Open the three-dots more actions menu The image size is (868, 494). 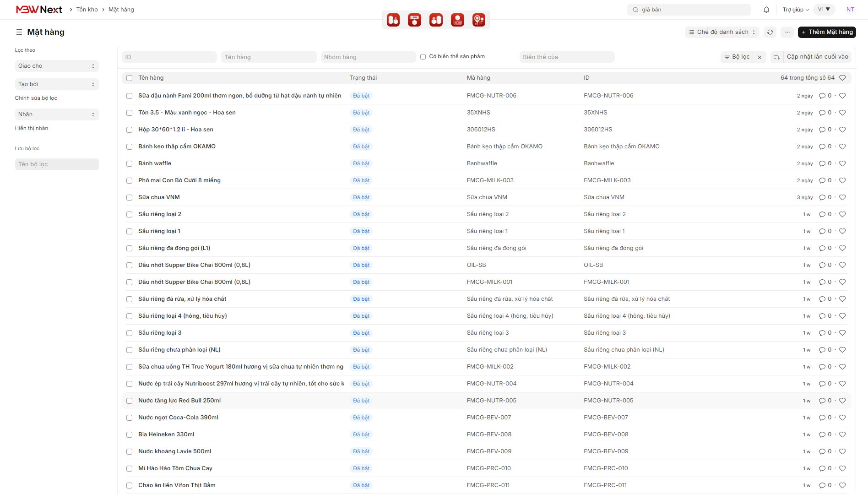point(787,32)
